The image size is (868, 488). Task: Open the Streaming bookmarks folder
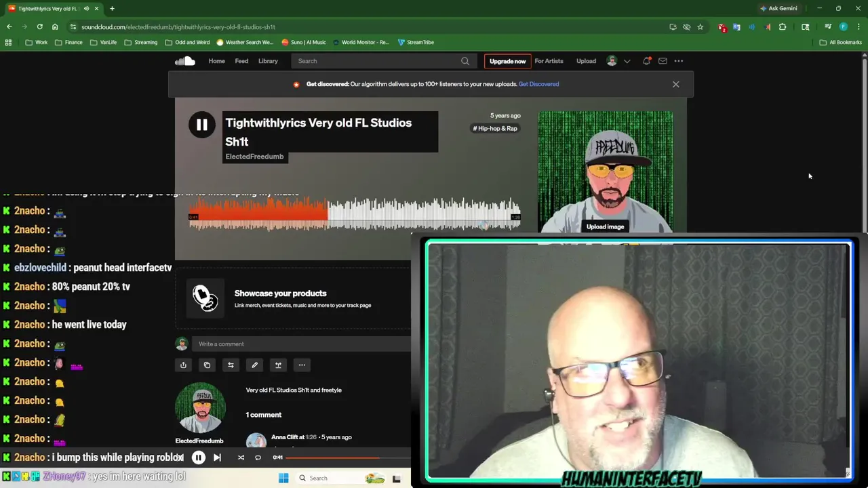tap(140, 42)
